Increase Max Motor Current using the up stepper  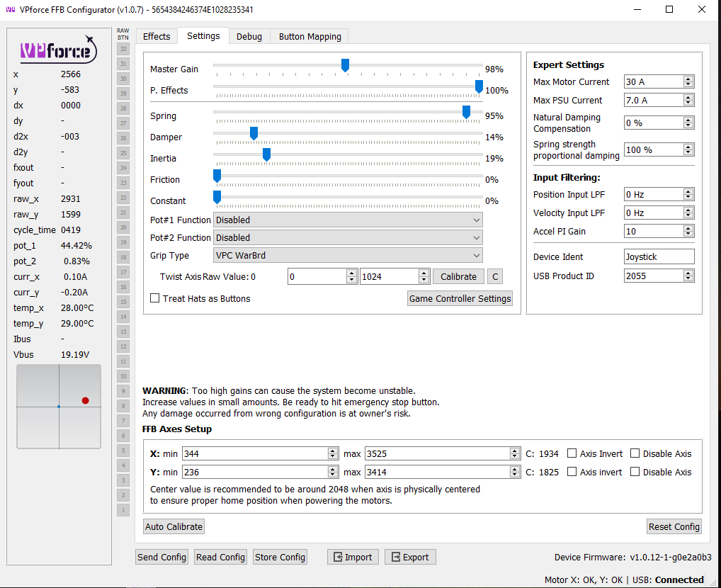pyautogui.click(x=688, y=78)
